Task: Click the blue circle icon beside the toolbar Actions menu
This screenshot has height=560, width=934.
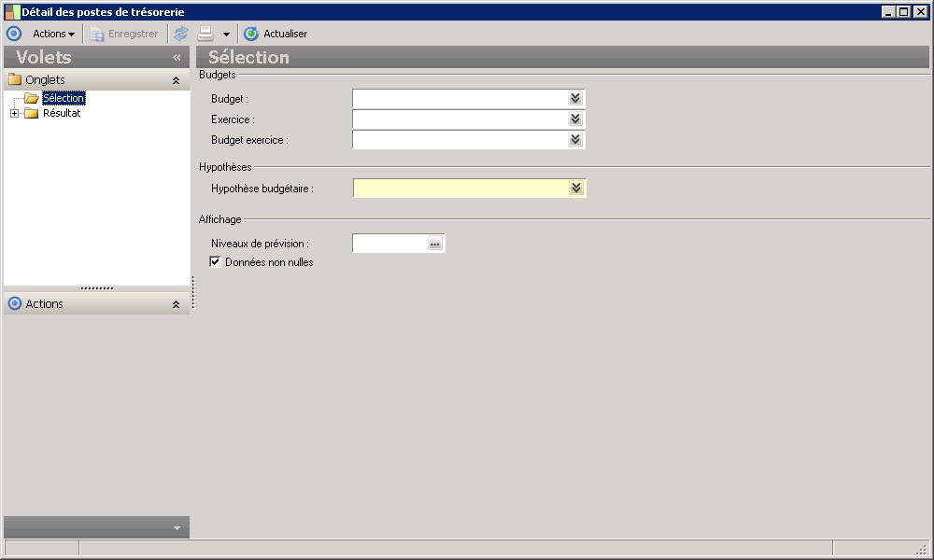Action: (14, 34)
